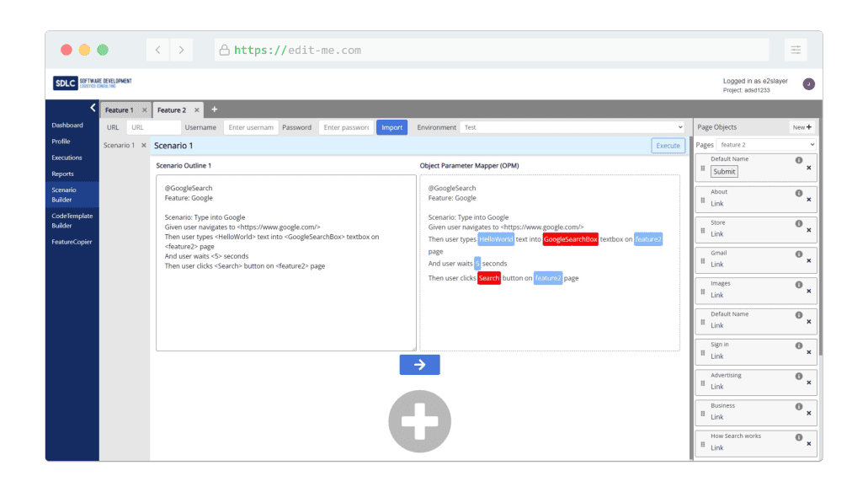Collapse the sidebar using the chevron icon
This screenshot has width=868, height=492.
tap(93, 108)
